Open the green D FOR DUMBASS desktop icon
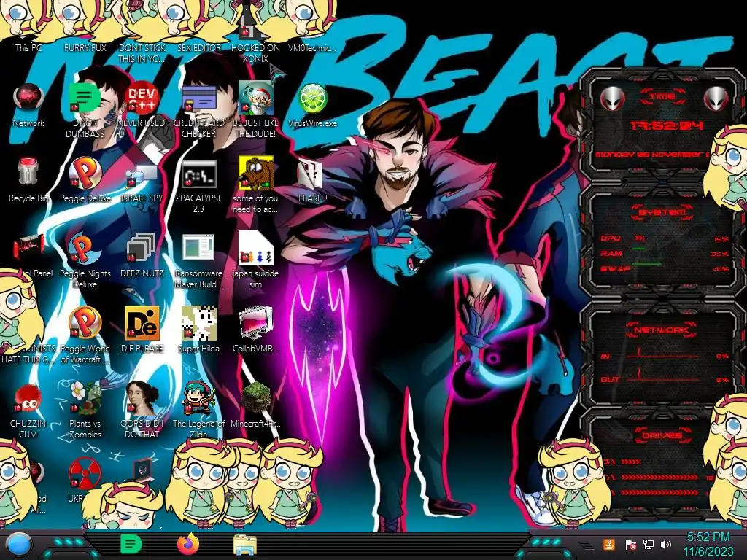 [x=84, y=98]
